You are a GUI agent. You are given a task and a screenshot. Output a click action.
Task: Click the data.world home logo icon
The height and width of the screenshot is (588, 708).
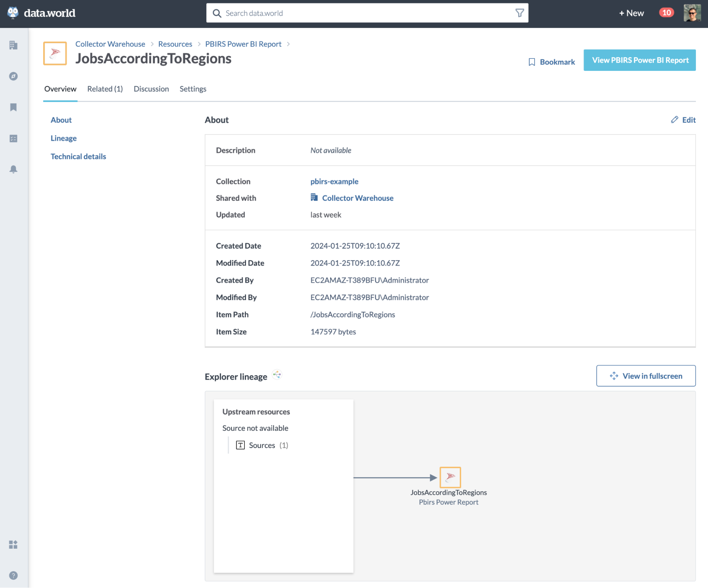pos(13,12)
